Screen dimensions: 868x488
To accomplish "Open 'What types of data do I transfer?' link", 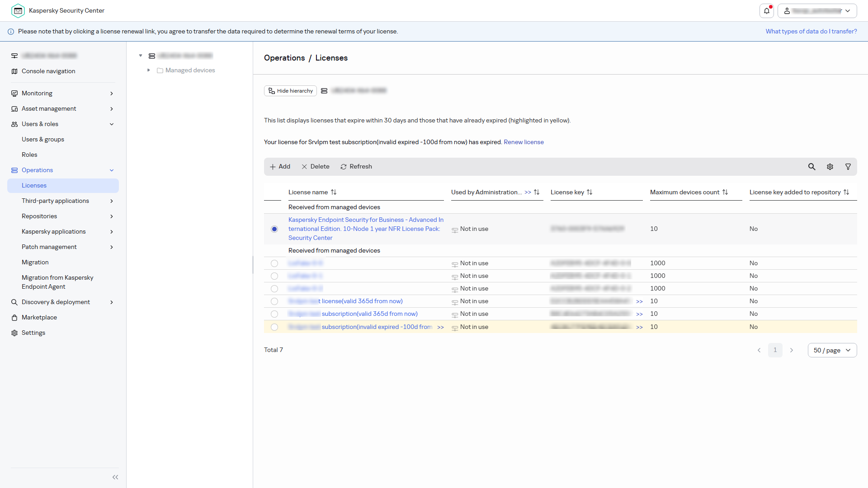I will (x=811, y=32).
